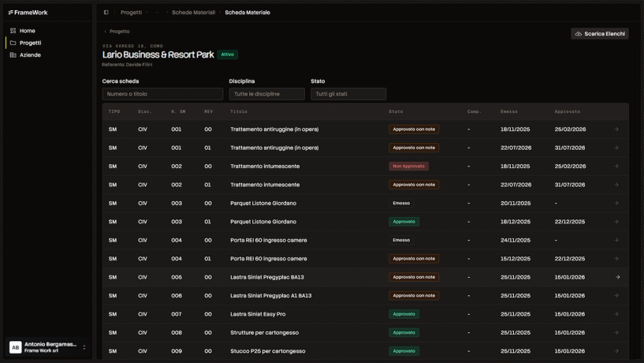The image size is (644, 363).
Task: Click the Approvato column header
Action: [568, 111]
